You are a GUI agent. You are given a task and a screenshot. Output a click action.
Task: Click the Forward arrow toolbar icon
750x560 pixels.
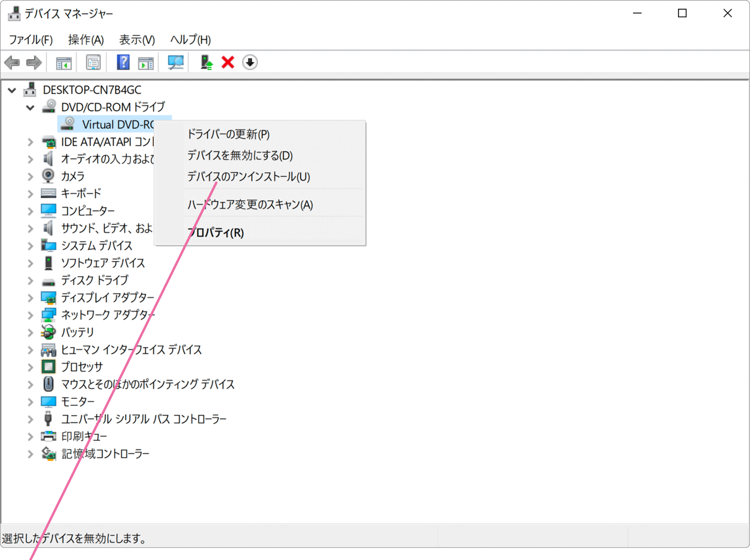[x=34, y=62]
